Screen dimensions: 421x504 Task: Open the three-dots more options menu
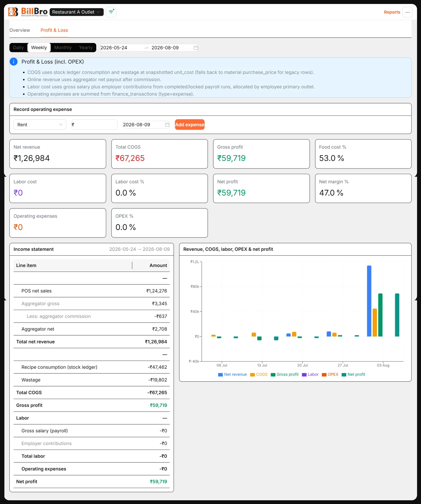pos(407,12)
